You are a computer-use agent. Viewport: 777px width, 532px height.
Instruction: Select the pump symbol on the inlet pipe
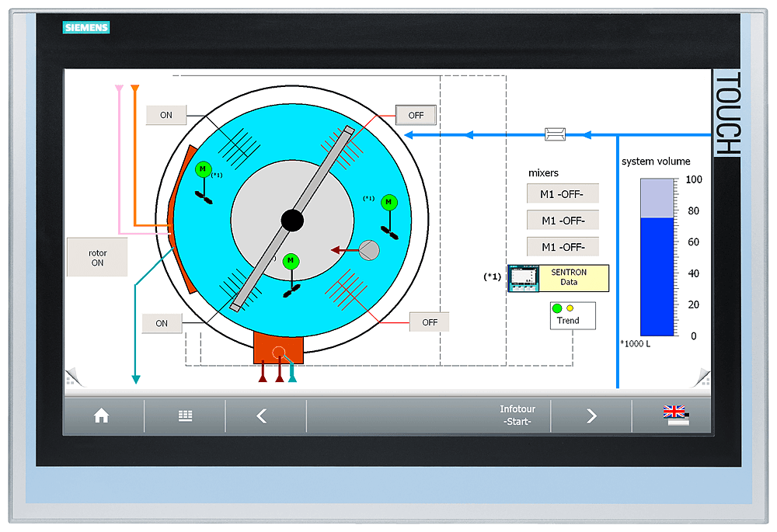click(555, 134)
